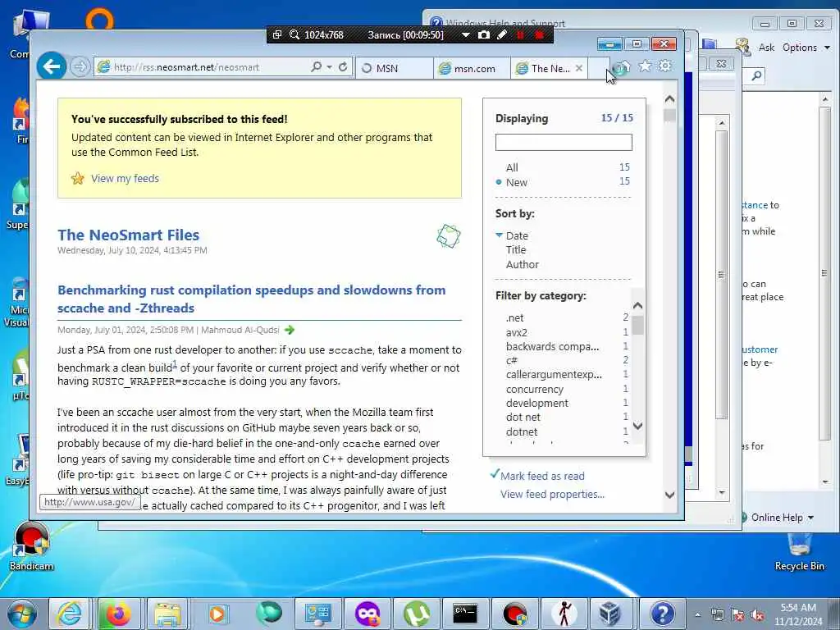Screen dimensions: 840x630
Task: Click the Forward navigation arrow in IE
Action: [x=80, y=67]
